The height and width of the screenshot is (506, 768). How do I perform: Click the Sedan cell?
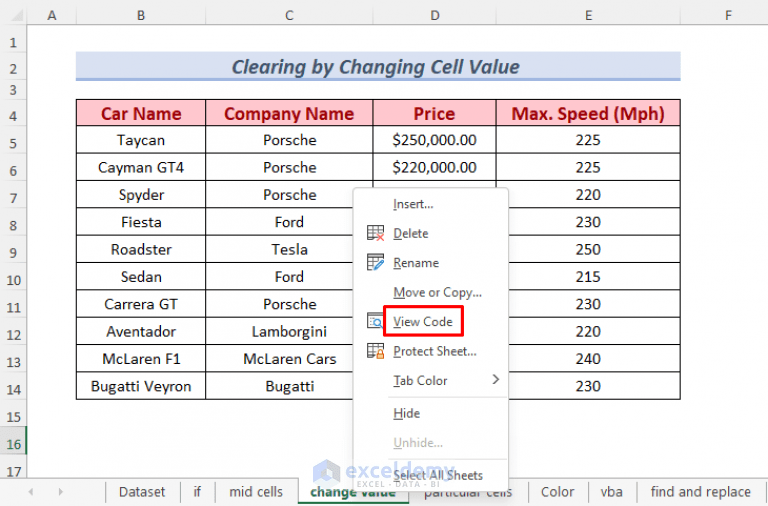point(141,277)
